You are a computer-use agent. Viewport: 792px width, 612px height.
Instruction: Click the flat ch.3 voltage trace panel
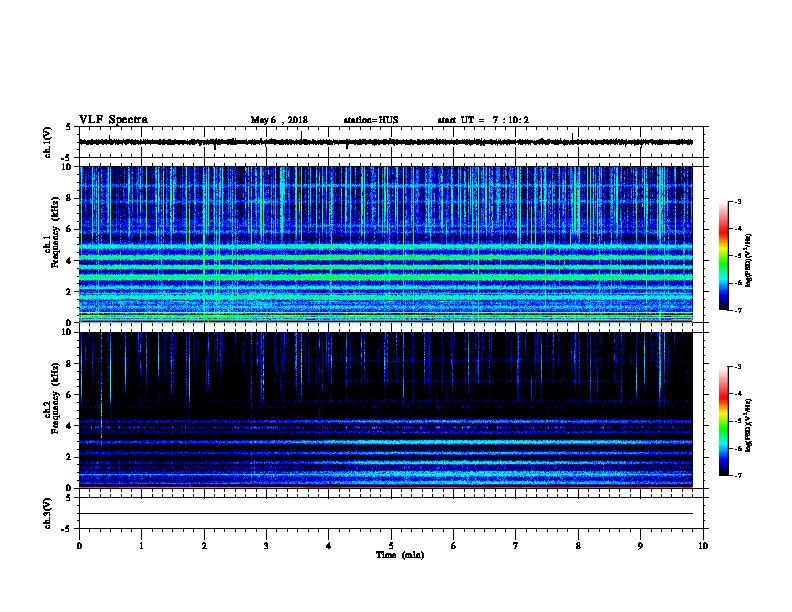(391, 513)
